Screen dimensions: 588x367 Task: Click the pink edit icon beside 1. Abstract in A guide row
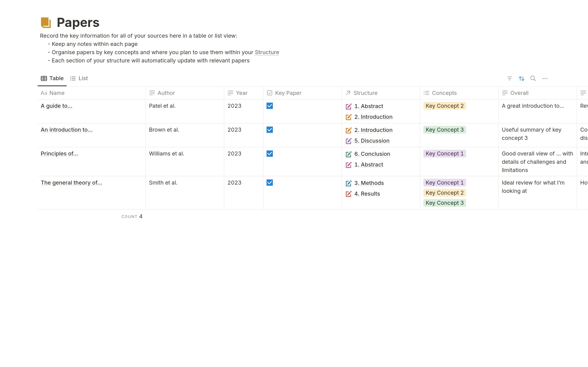pyautogui.click(x=349, y=106)
